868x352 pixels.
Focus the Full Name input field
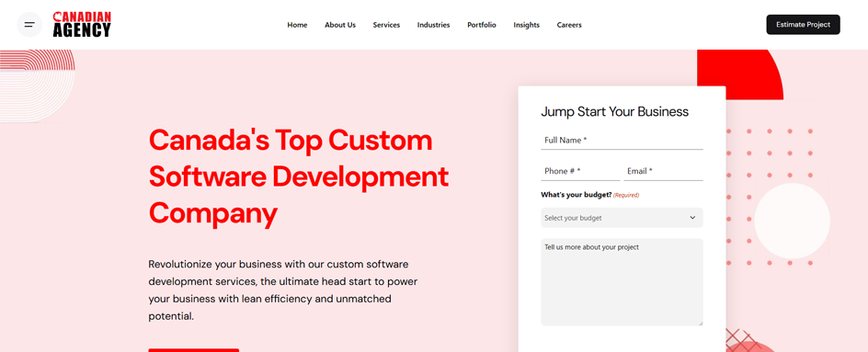tap(622, 141)
